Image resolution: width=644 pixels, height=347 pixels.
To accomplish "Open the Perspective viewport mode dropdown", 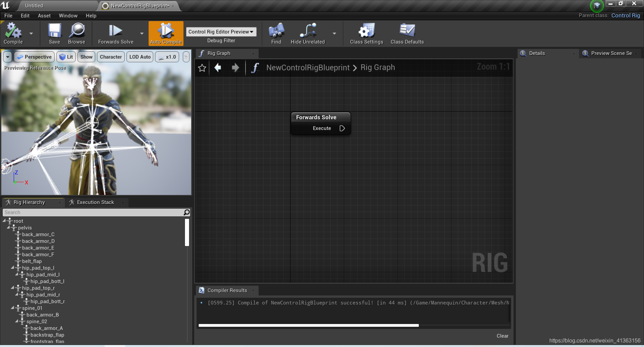I will click(x=34, y=57).
